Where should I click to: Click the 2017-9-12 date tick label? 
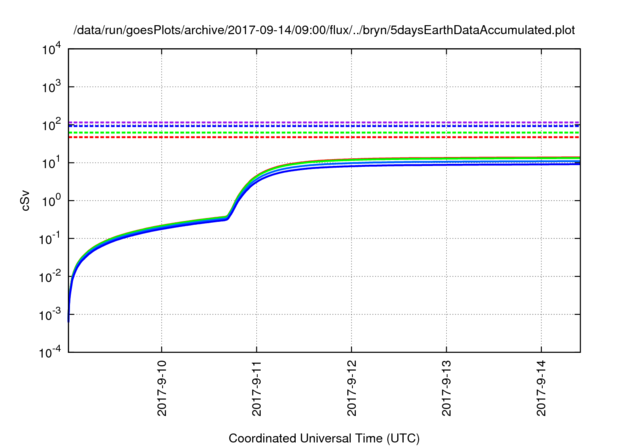(352, 388)
